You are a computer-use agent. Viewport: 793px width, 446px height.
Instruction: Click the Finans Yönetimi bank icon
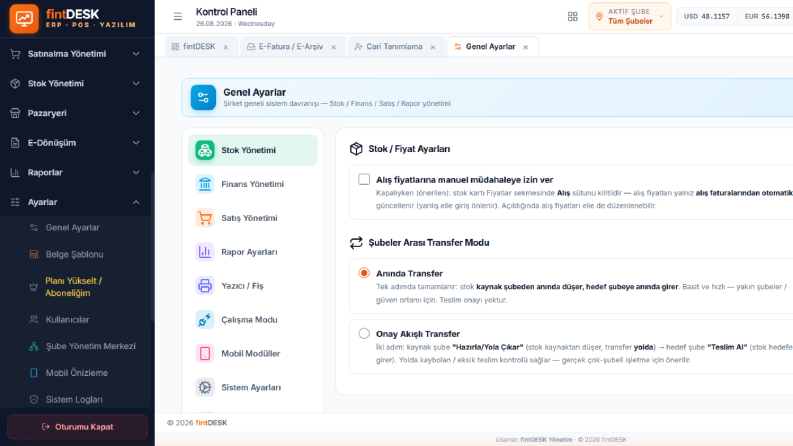205,184
